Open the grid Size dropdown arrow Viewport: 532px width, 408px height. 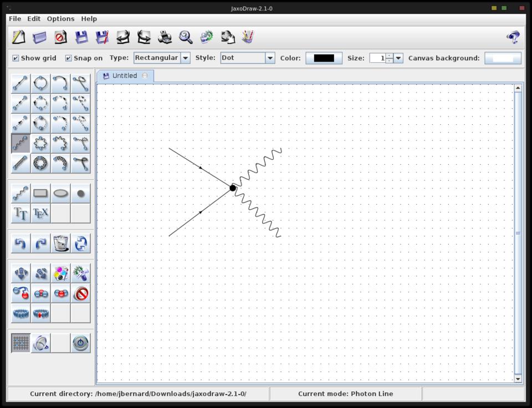tap(398, 58)
